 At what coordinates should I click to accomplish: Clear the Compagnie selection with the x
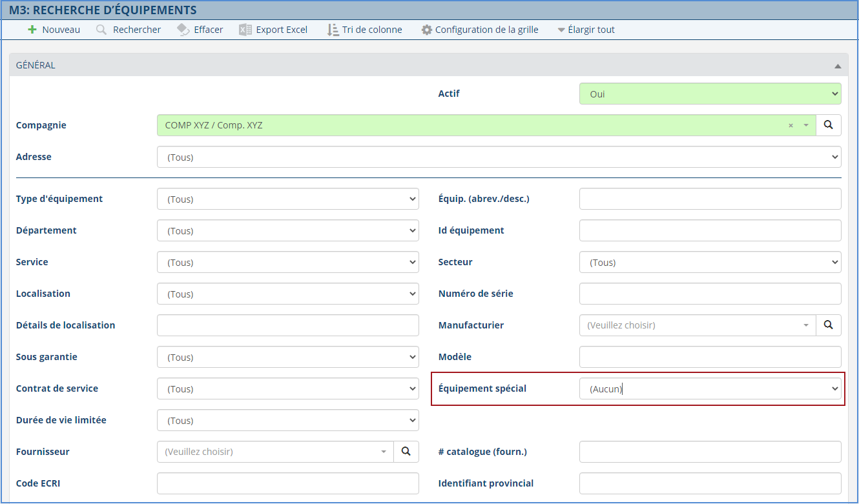791,126
